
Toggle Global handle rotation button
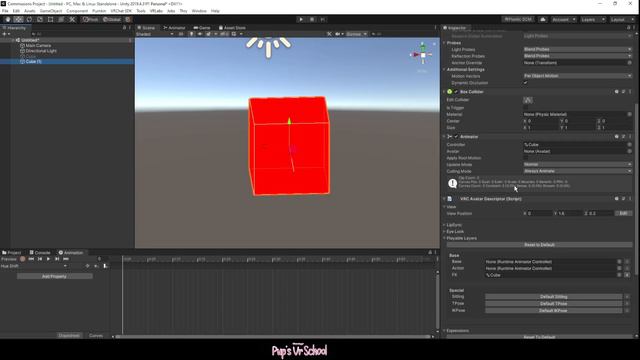click(111, 19)
